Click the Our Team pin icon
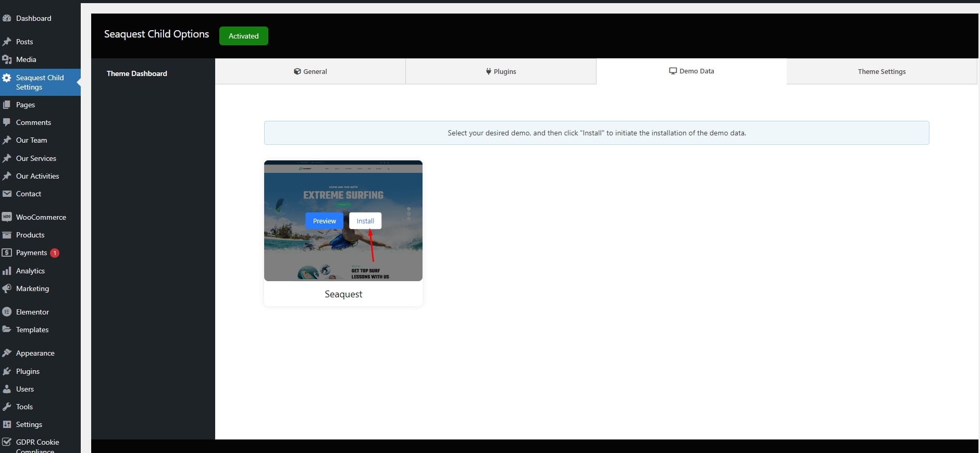The height and width of the screenshot is (453, 980). click(x=7, y=140)
